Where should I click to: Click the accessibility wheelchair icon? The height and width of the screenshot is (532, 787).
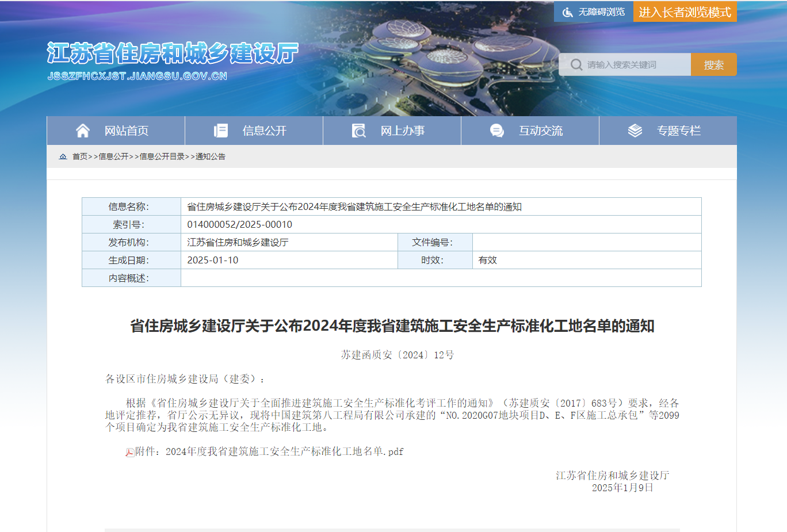pos(567,12)
